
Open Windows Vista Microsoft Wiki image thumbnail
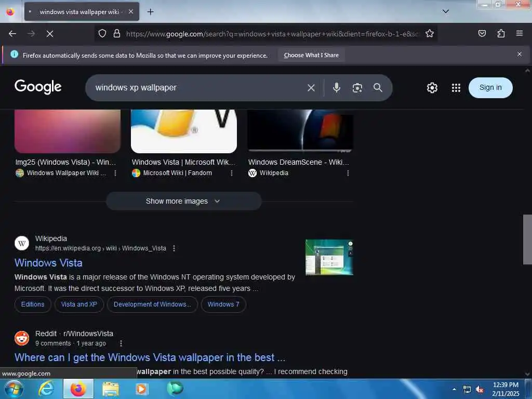184,131
